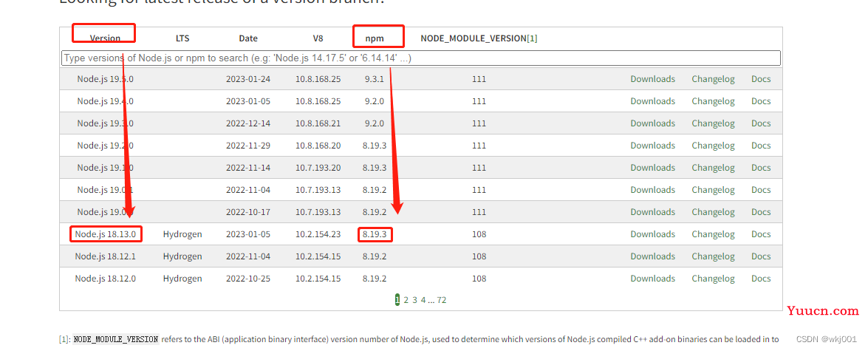Click the version search input field
The height and width of the screenshot is (351, 868).
[421, 58]
